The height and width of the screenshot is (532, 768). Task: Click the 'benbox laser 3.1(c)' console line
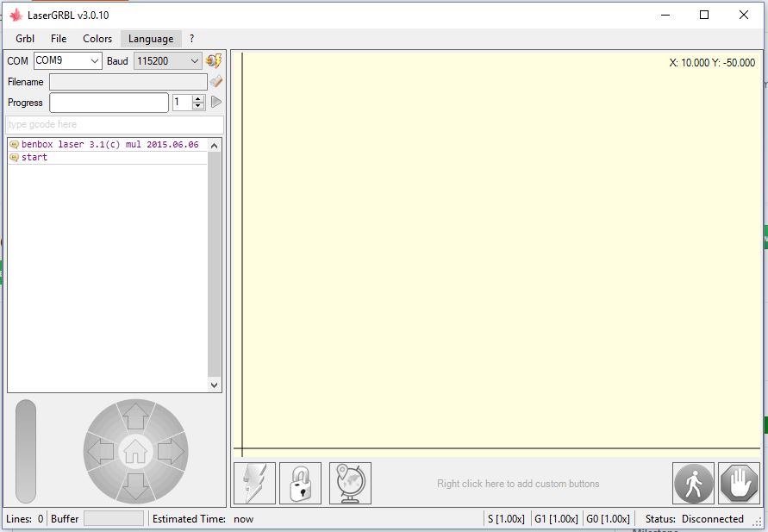(x=107, y=145)
